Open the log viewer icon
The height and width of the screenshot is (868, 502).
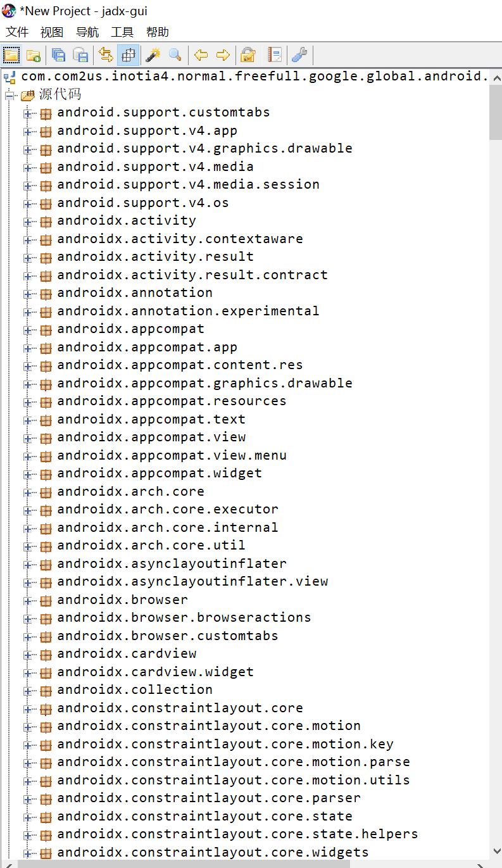pos(275,55)
